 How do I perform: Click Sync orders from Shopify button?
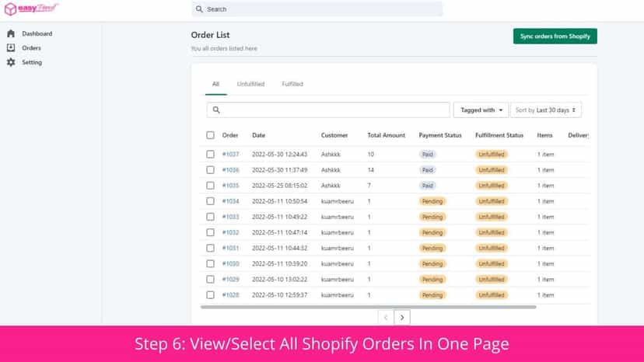tap(555, 36)
